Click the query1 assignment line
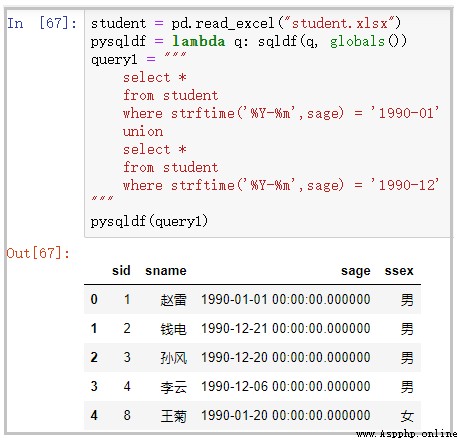The width and height of the screenshot is (458, 440). pyautogui.click(x=138, y=59)
